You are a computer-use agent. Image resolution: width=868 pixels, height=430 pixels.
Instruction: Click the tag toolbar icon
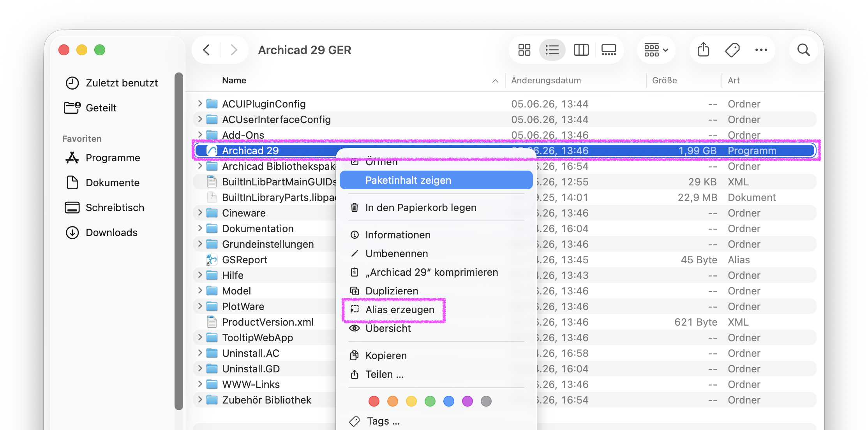pyautogui.click(x=732, y=50)
